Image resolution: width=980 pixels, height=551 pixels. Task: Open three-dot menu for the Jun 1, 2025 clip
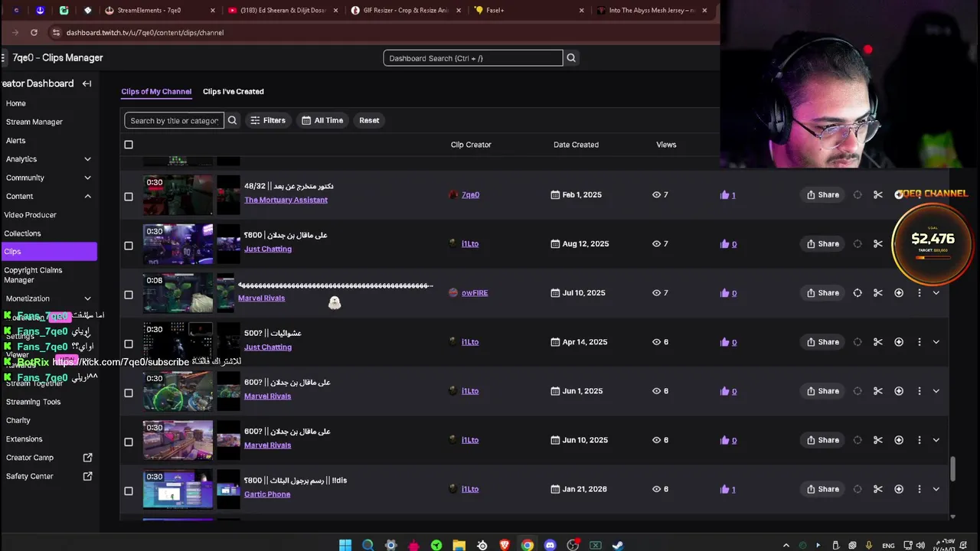point(920,391)
